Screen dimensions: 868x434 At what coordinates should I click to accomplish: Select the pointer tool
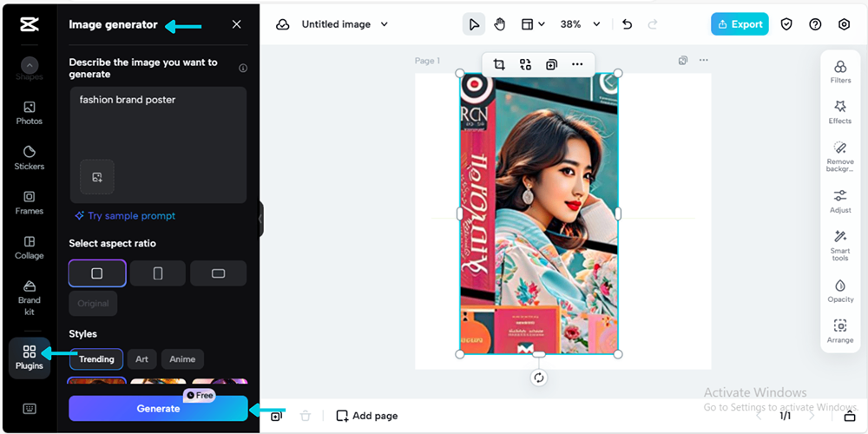[x=473, y=24]
